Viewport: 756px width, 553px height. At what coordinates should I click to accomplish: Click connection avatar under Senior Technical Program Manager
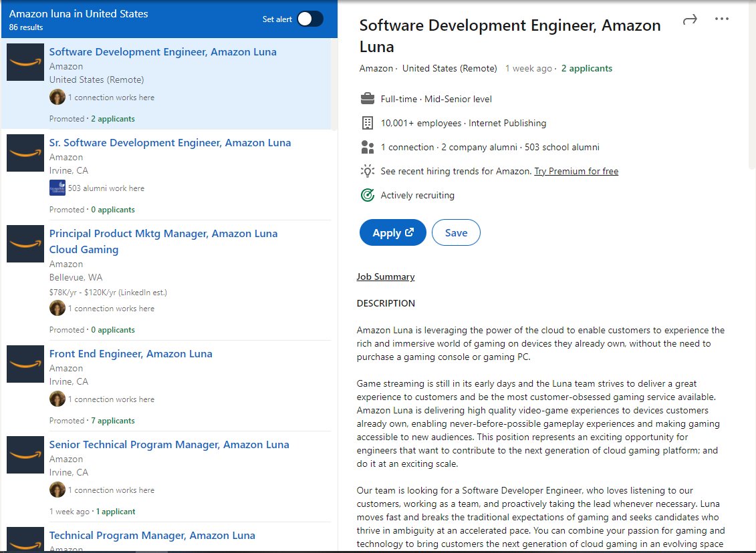[57, 490]
